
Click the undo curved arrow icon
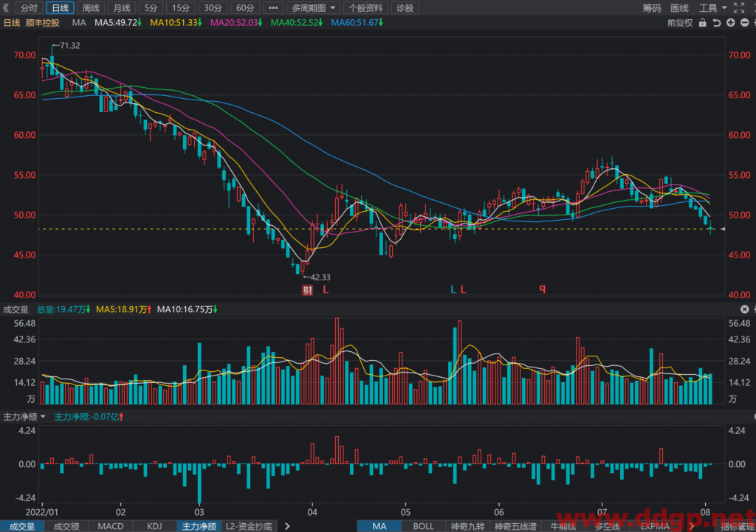pos(717,23)
